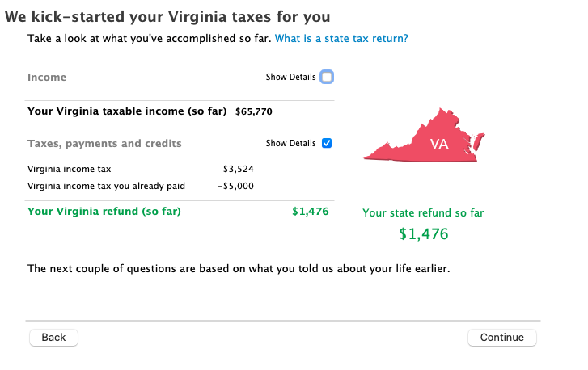
Task: Go back with the Back button
Action: [53, 337]
